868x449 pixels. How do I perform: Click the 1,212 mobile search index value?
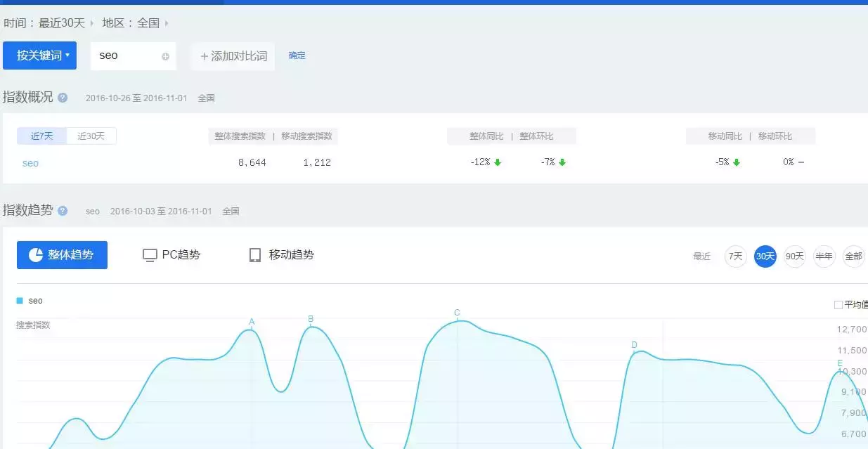click(317, 162)
